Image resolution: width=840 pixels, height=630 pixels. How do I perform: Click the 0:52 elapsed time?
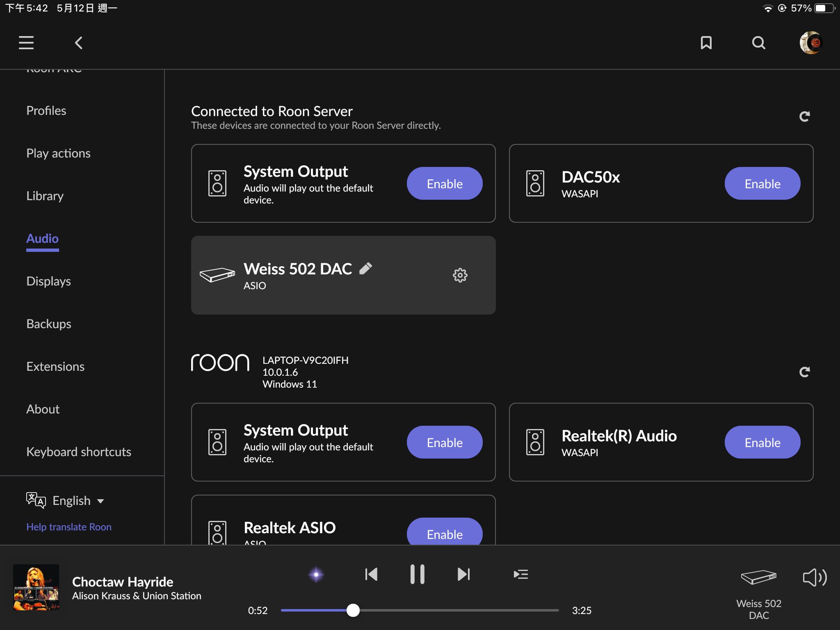(x=258, y=610)
